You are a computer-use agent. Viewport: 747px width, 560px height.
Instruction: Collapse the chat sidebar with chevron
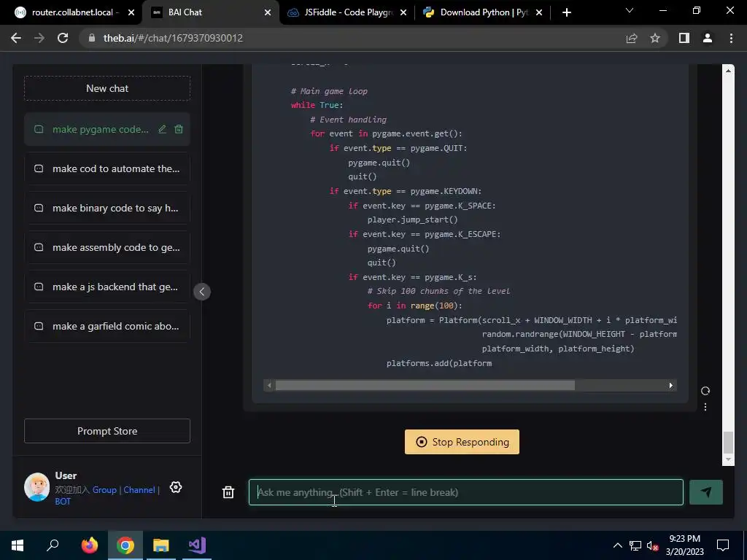click(202, 292)
